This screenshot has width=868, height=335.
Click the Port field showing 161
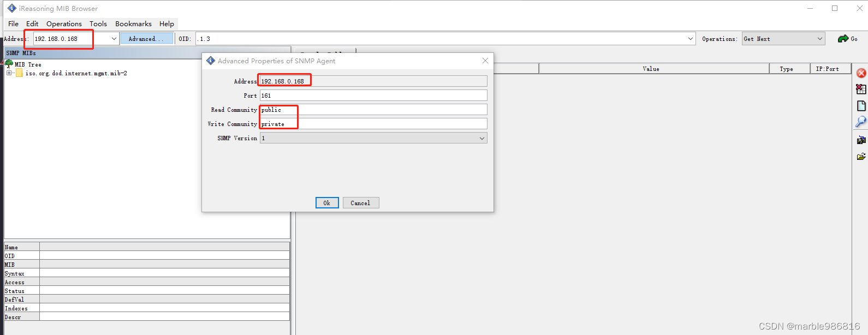373,95
